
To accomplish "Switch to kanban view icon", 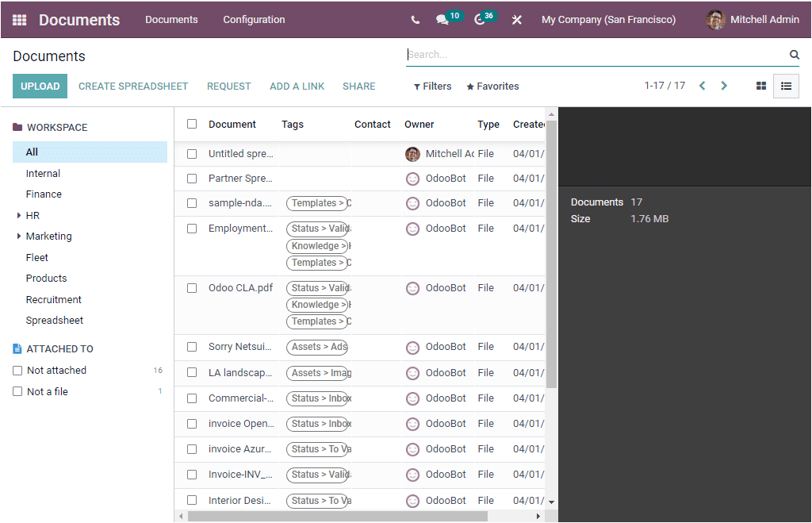I will point(761,86).
